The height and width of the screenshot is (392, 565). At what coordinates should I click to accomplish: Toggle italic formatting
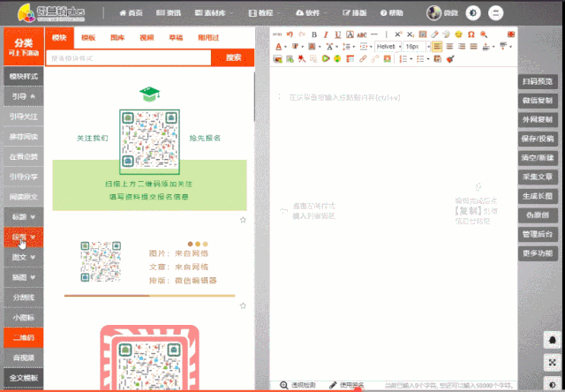click(x=326, y=34)
